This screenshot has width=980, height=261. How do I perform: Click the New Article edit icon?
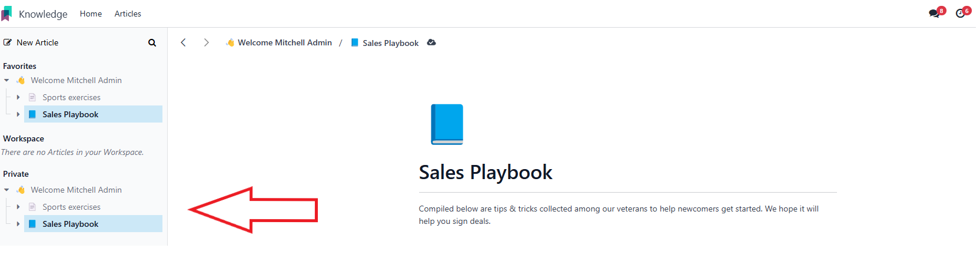8,42
